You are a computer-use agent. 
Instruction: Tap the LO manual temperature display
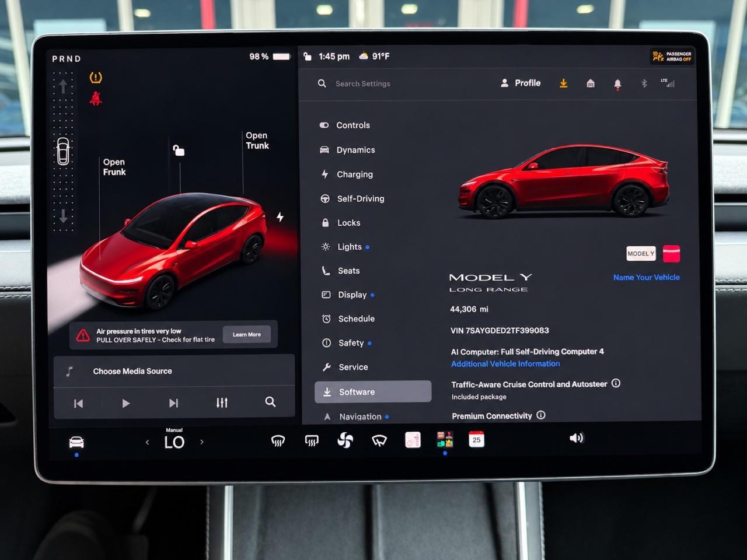[174, 442]
